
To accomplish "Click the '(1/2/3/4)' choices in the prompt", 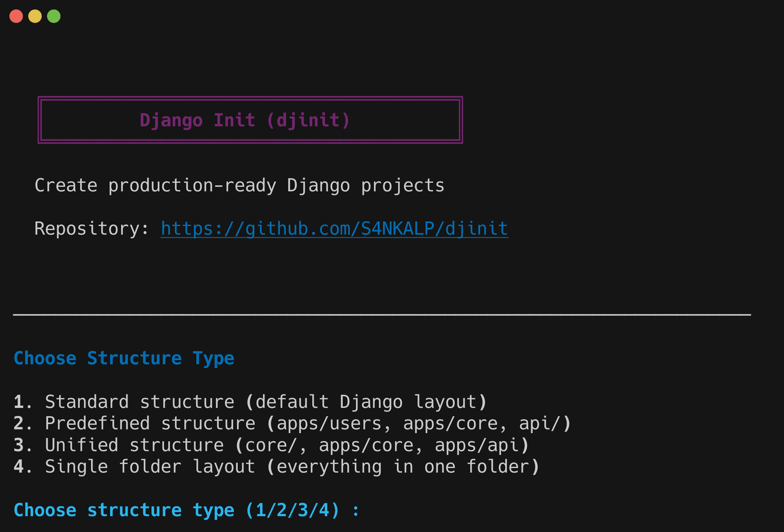I will [x=292, y=510].
